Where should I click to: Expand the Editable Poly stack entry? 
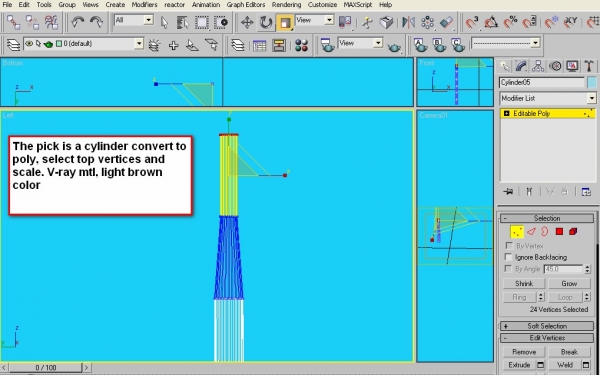(x=506, y=114)
